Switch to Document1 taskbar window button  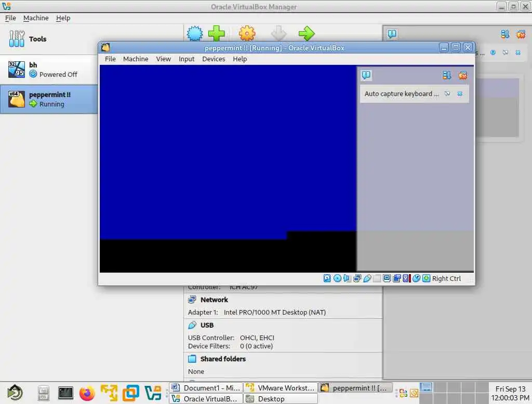(x=206, y=388)
